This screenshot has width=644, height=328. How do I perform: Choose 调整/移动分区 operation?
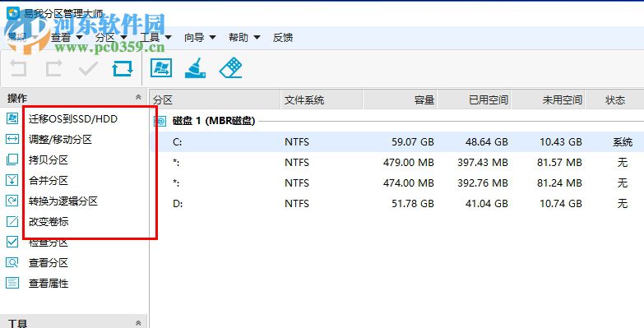(x=60, y=140)
